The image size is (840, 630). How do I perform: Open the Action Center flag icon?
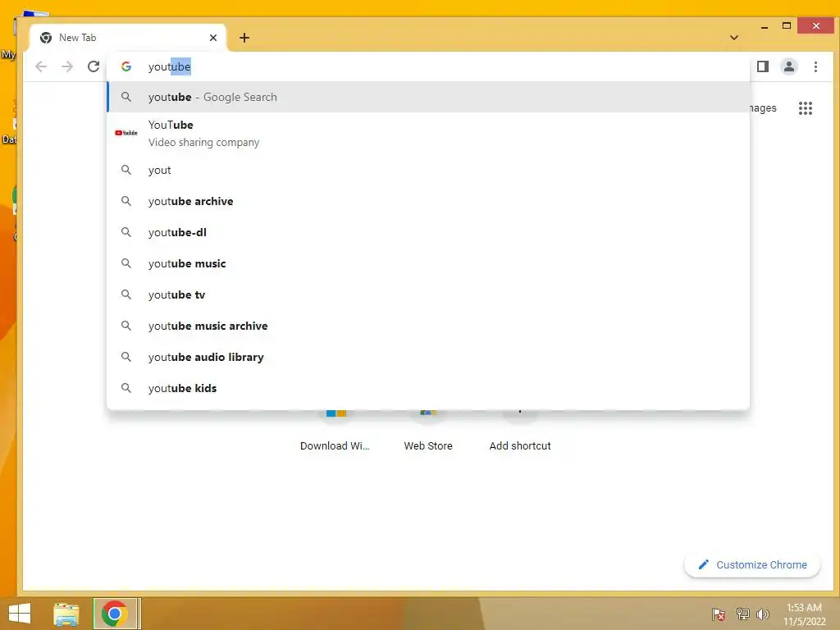[719, 614]
